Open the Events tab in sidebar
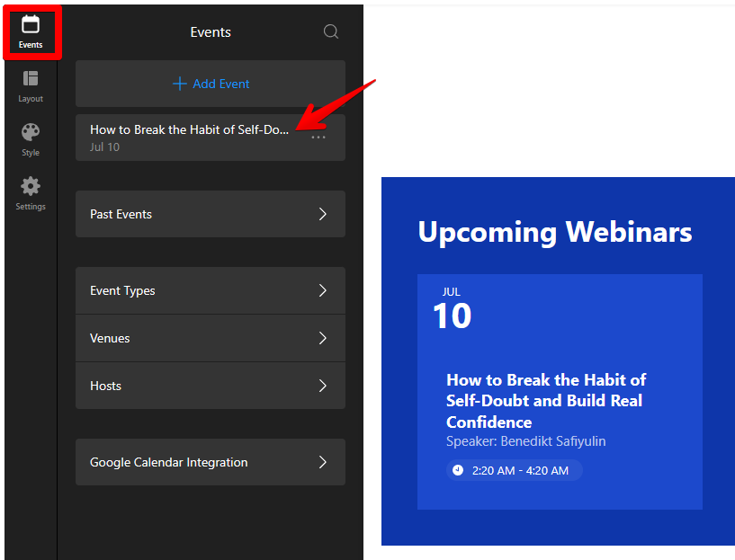 tap(31, 32)
